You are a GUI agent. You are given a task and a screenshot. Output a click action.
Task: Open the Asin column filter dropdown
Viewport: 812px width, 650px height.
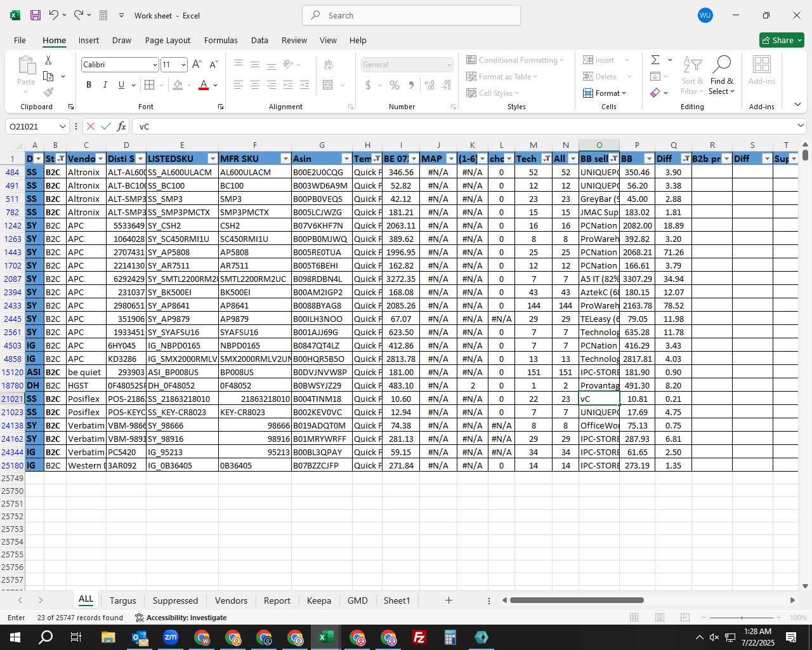point(346,159)
